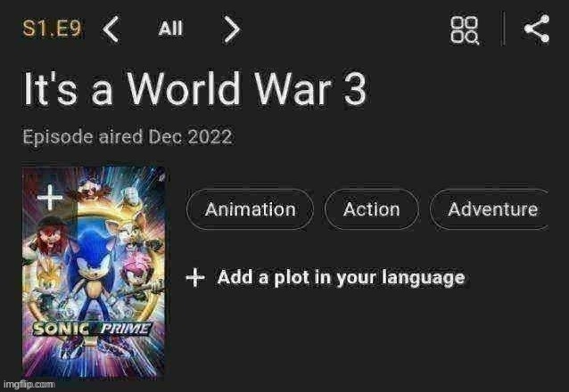Image resolution: width=569 pixels, height=392 pixels.
Task: Tap the share icon
Action: [x=537, y=29]
